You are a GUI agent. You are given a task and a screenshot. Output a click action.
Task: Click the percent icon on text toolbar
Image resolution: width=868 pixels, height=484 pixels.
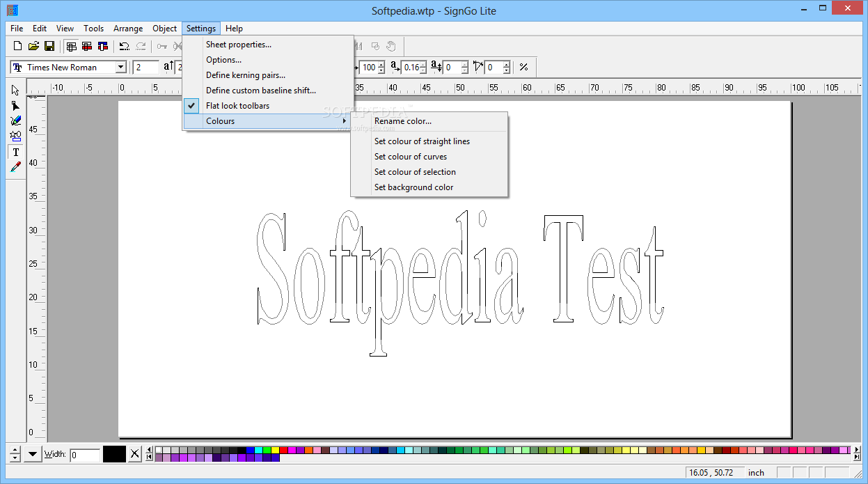pos(523,67)
